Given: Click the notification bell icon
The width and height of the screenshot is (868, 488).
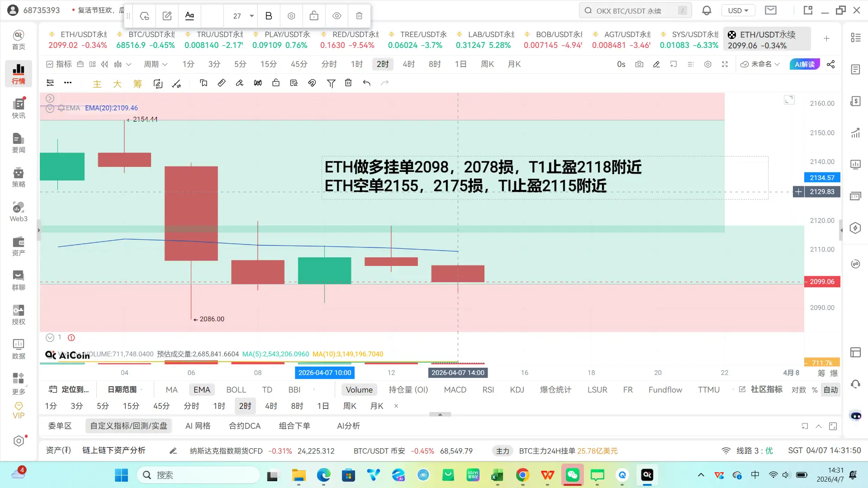Looking at the screenshot, I should click(707, 10).
